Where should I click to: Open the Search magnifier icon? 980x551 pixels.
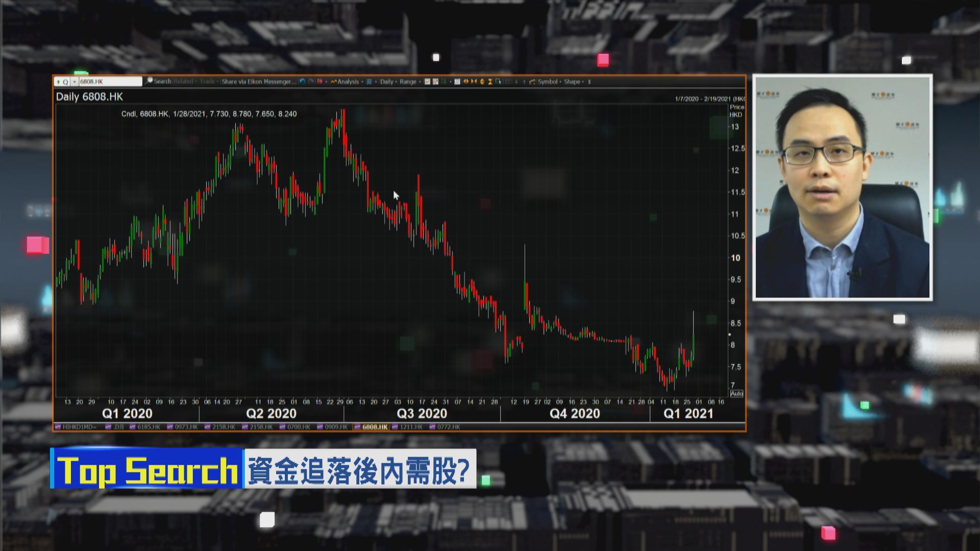(x=149, y=81)
